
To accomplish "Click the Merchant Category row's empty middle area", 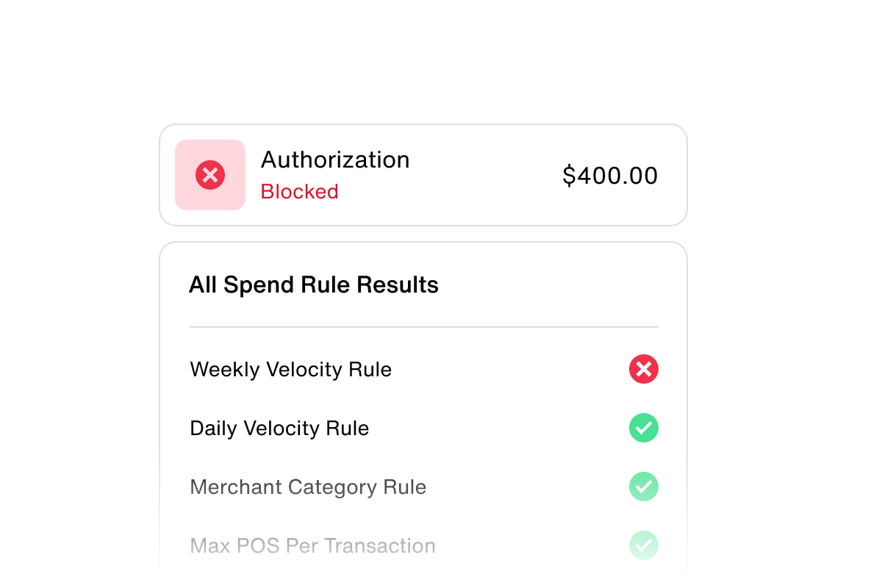I will 526,487.
